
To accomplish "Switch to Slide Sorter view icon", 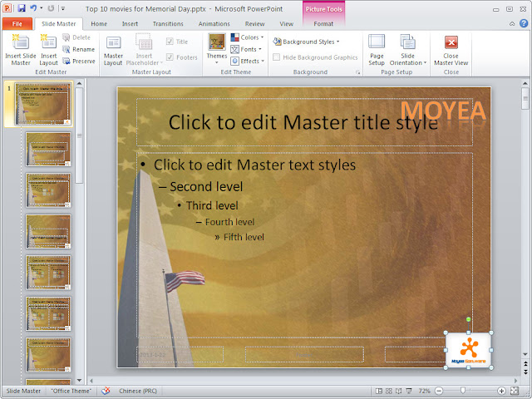I will click(x=389, y=391).
